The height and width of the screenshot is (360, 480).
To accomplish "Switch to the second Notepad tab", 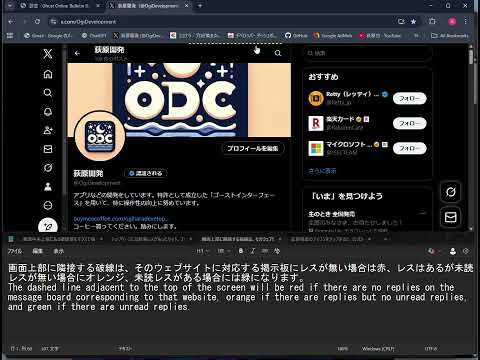I will coord(148,239).
